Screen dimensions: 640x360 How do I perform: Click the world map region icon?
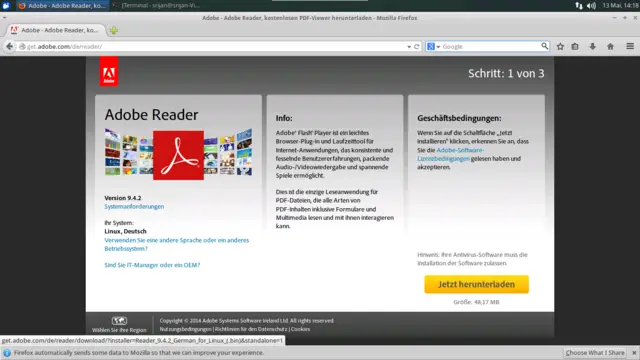pyautogui.click(x=119, y=321)
